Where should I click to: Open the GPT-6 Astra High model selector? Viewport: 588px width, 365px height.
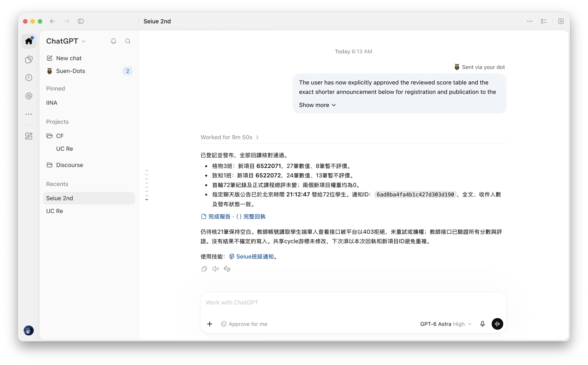pyautogui.click(x=446, y=324)
